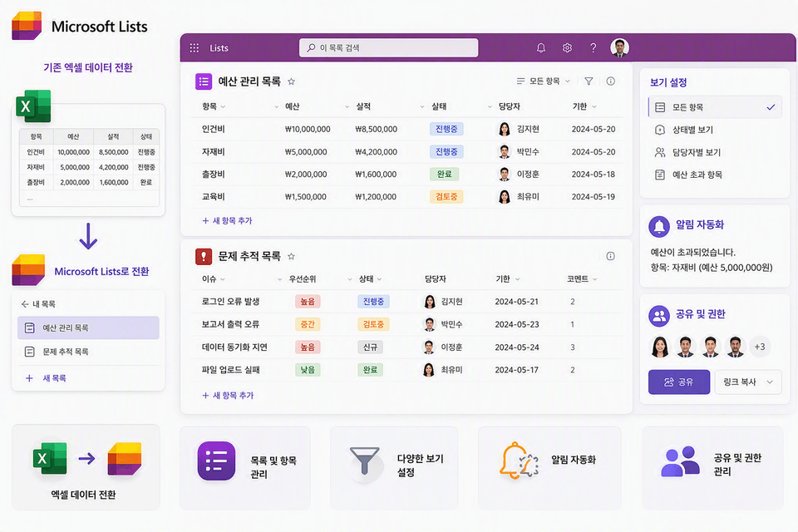This screenshot has height=532, width=798.
Task: Click '새 항목 추가' in issue tracking list
Action: click(227, 395)
